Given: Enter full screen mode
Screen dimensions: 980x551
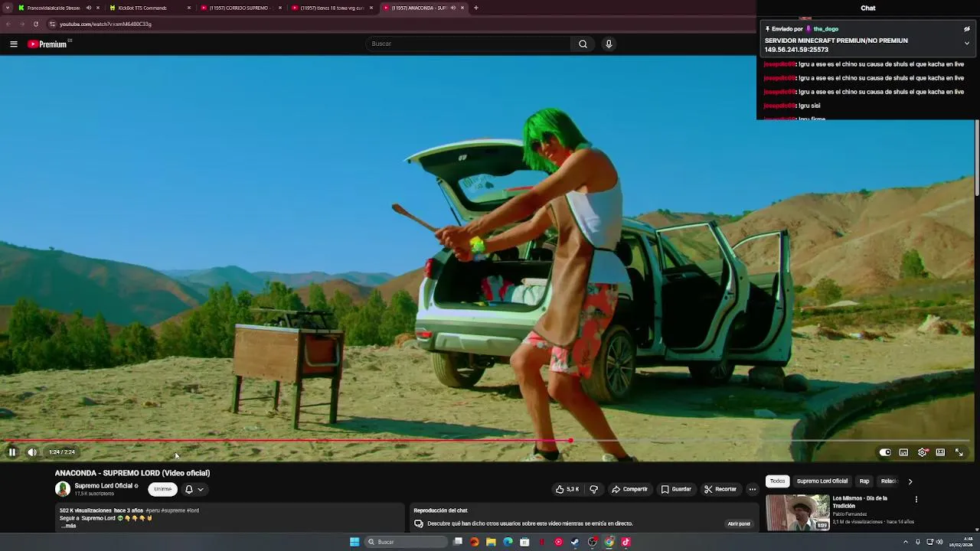Looking at the screenshot, I should pos(959,452).
